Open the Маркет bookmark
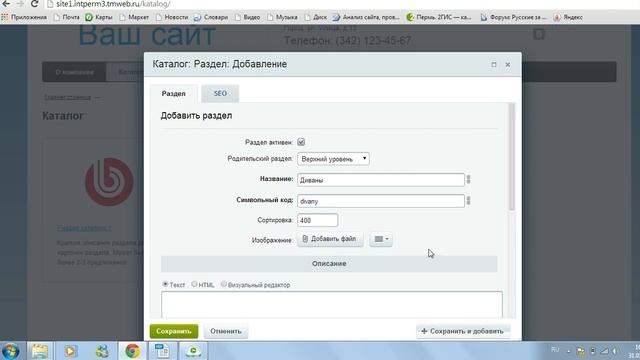Screen dimensions: 640x360 tap(134, 17)
